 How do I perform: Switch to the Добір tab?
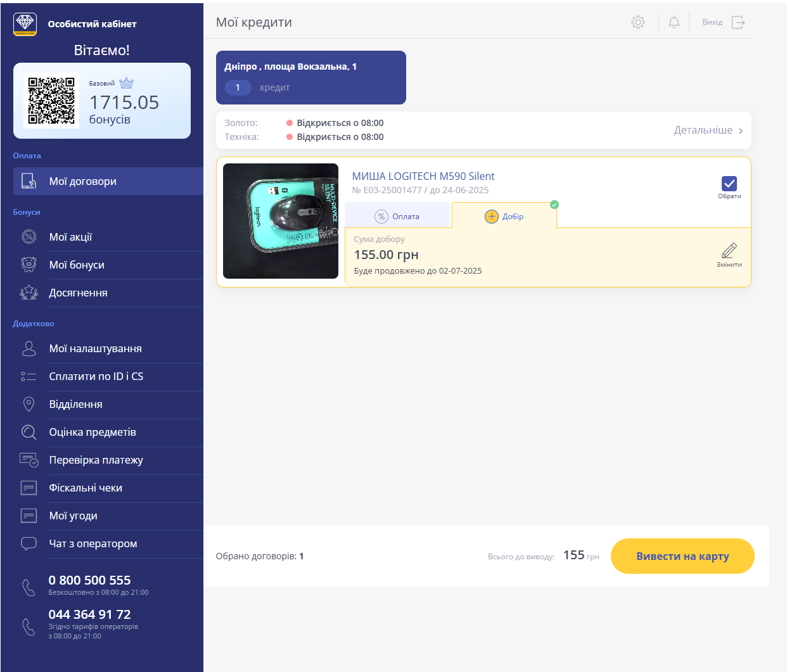pyautogui.click(x=504, y=216)
